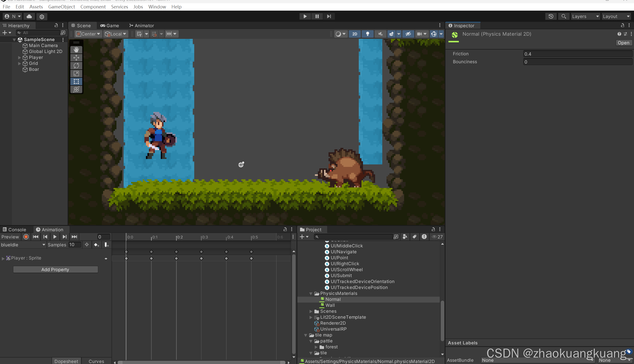This screenshot has width=634, height=364.
Task: Select the Scale tool
Action: [76, 74]
